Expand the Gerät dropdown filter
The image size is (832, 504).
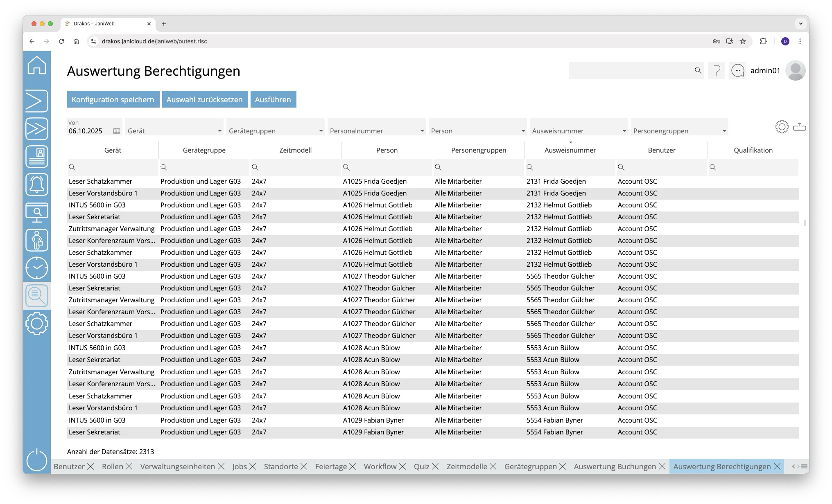tap(219, 131)
